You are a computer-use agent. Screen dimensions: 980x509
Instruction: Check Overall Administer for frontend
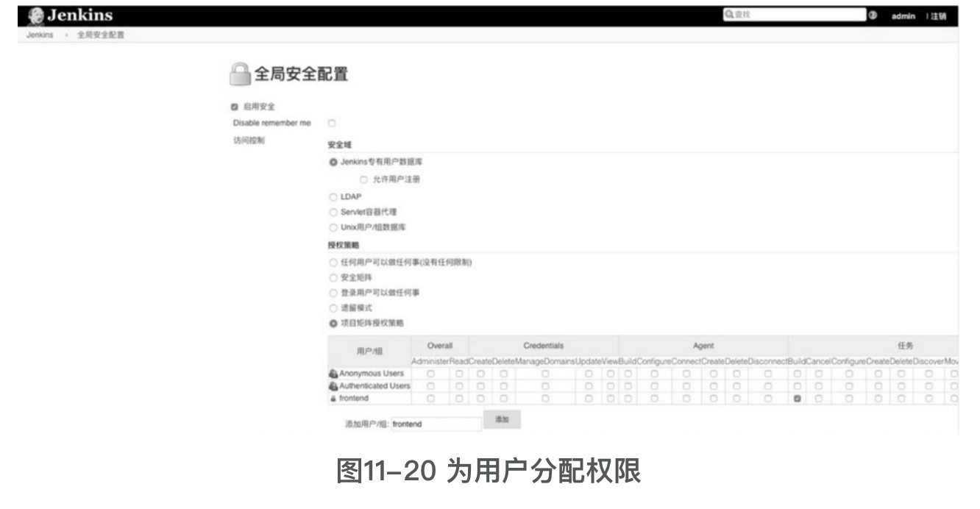click(x=430, y=398)
